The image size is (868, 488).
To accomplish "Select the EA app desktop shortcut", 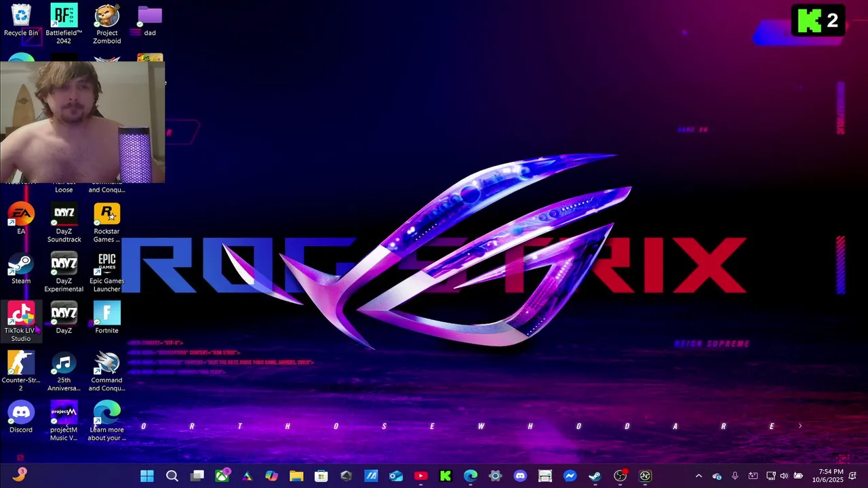I will coord(21,219).
